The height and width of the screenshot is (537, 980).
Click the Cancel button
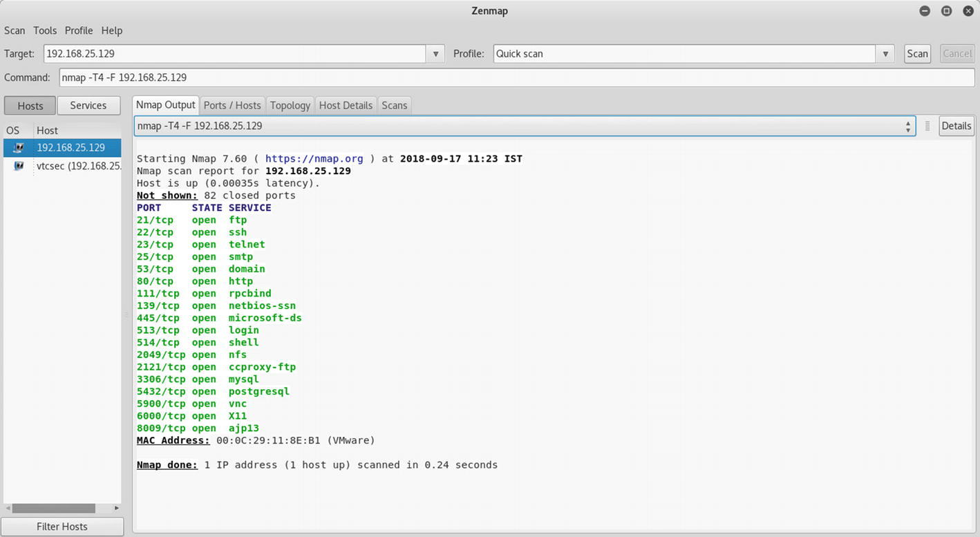[x=957, y=54]
